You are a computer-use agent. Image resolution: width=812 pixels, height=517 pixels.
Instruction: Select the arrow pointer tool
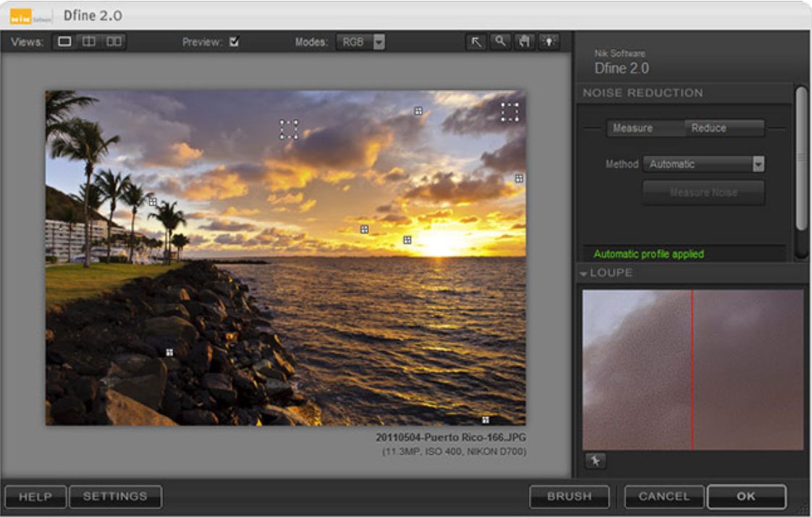coord(476,42)
